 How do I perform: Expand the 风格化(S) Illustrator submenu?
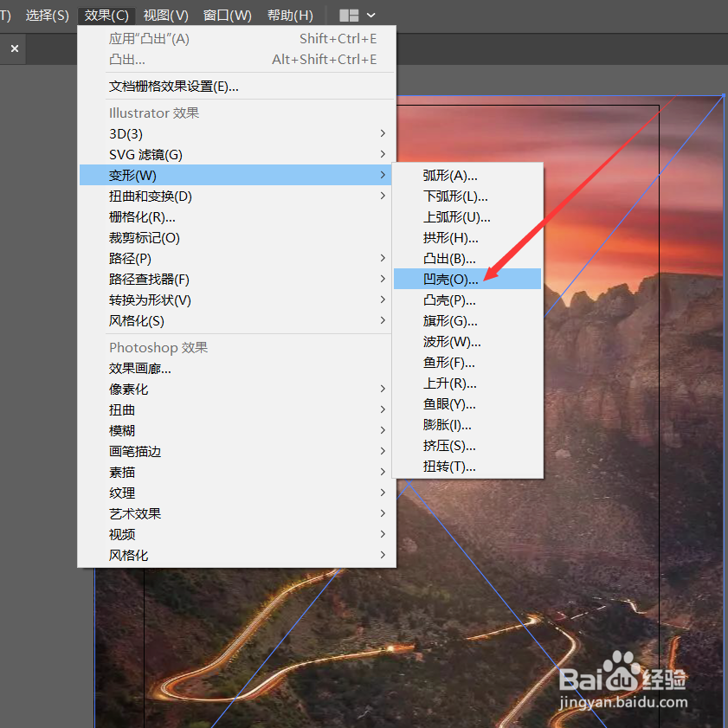[237, 321]
